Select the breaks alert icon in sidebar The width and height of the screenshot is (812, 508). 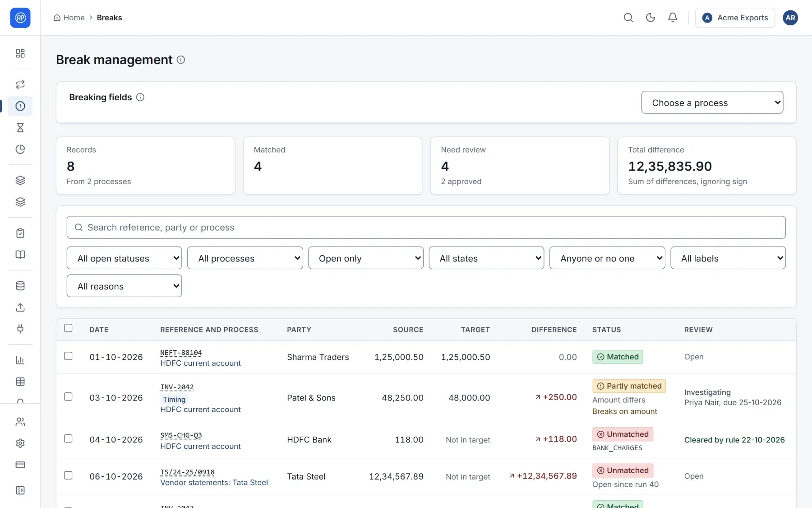20,106
